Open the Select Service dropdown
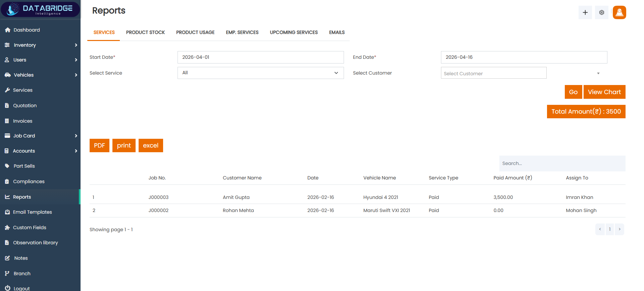 (260, 73)
